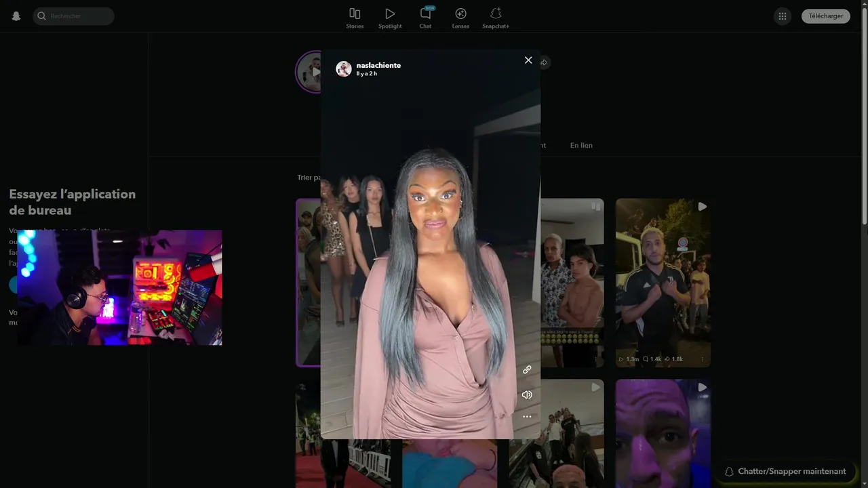This screenshot has height=488, width=868.
Task: Copy the story link icon
Action: (x=527, y=370)
